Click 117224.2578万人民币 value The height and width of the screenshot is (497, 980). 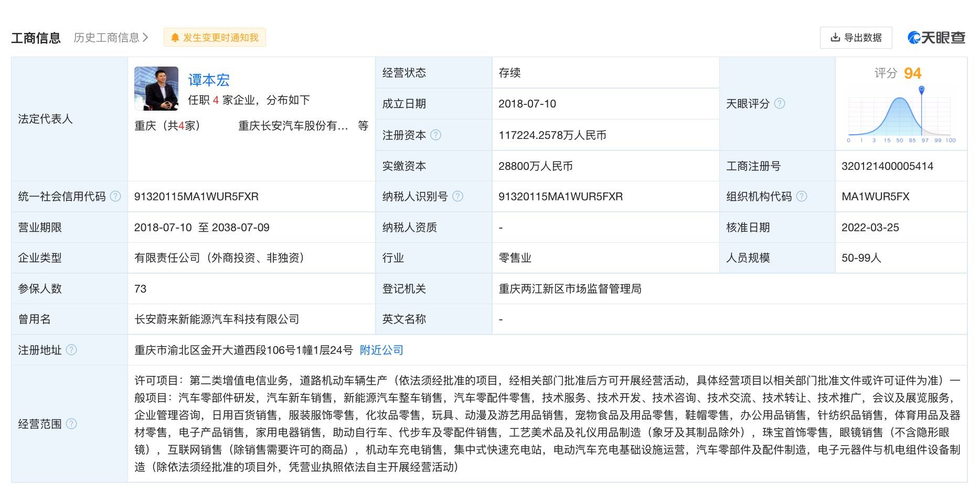[x=552, y=135]
